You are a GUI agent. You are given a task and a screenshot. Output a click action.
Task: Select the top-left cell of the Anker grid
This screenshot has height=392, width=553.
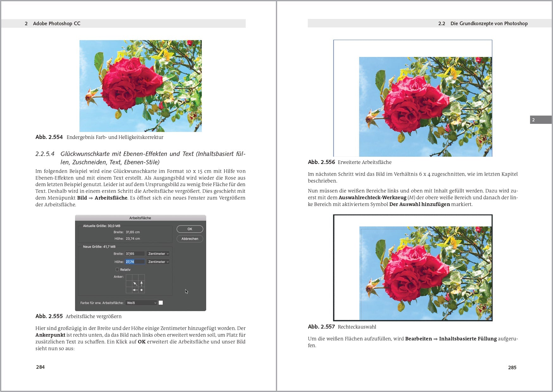(x=129, y=277)
